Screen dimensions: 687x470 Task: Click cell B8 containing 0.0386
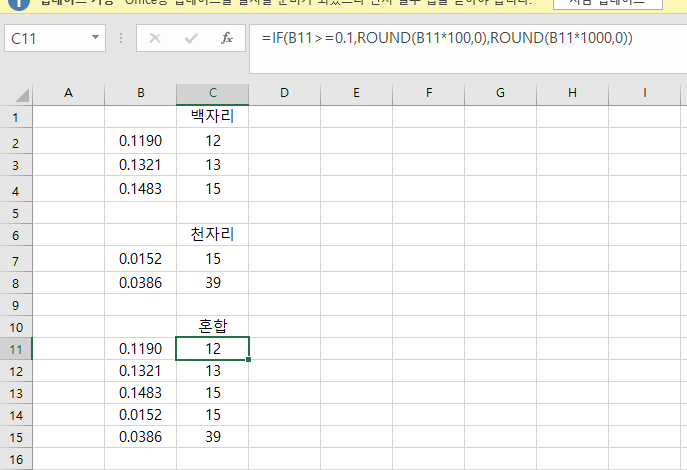tap(141, 283)
